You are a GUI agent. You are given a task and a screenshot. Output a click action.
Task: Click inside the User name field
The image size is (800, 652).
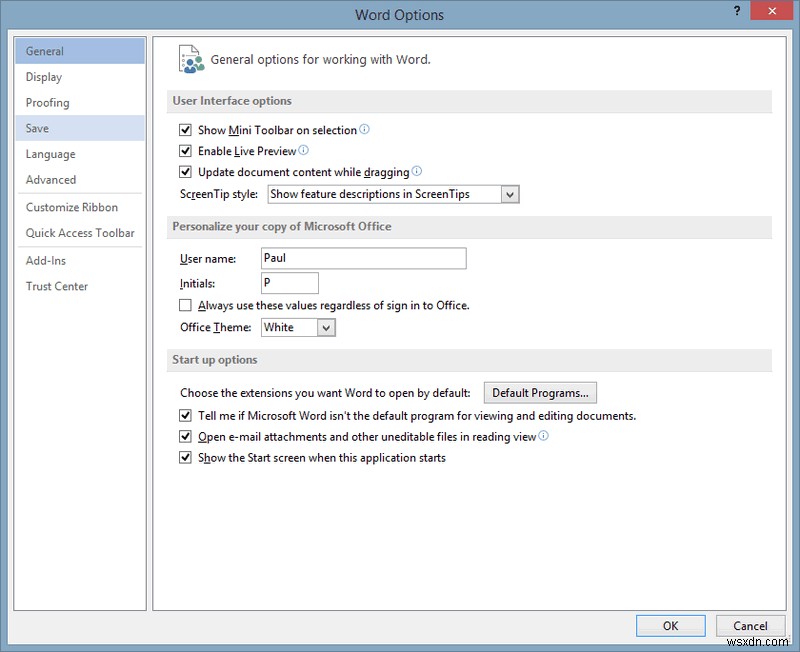click(x=364, y=258)
